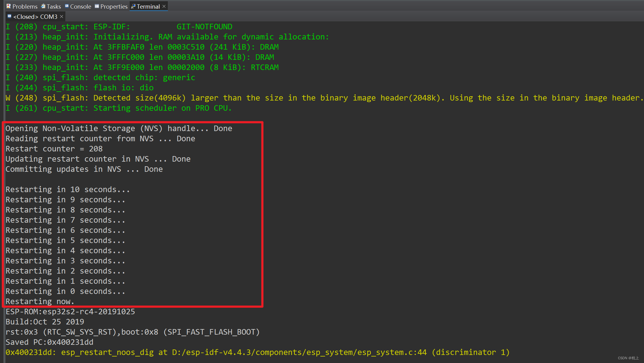Click the Tasks clipboard icon
Screen dimensions: 644x363
click(x=43, y=6)
